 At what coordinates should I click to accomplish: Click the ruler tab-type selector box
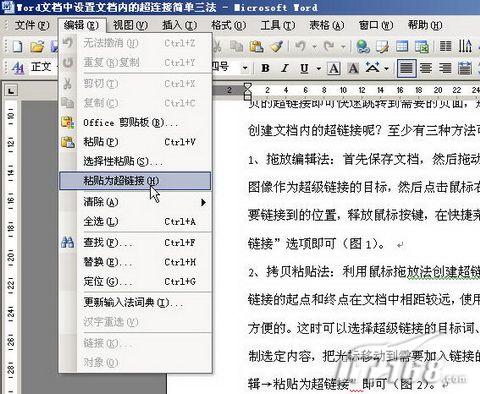tap(11, 90)
